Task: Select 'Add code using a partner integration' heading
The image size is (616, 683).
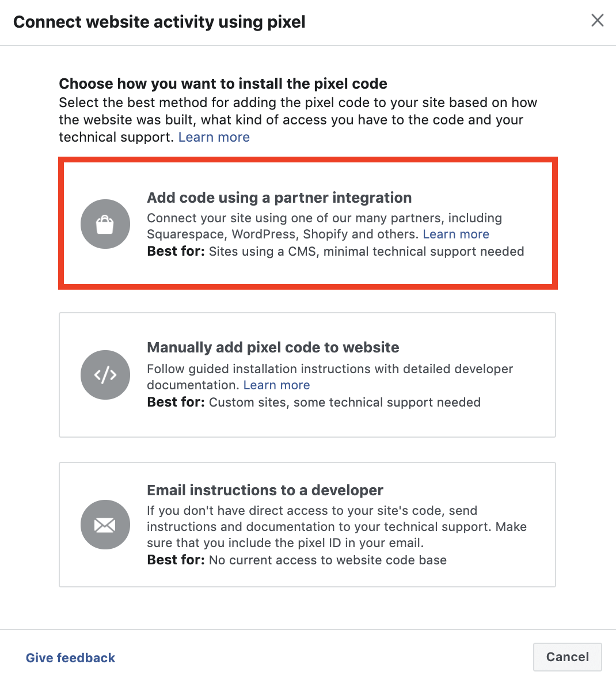Action: pos(279,198)
